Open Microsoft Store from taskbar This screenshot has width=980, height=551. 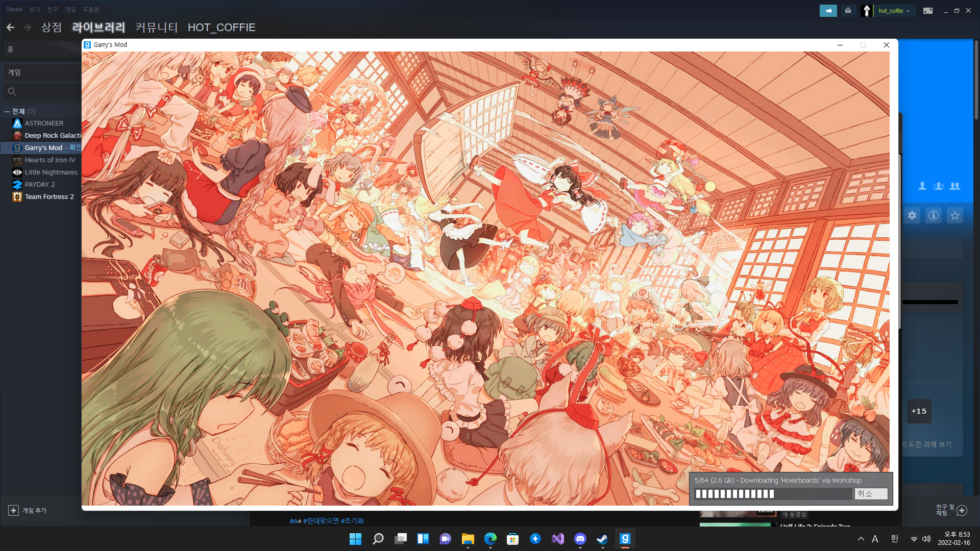coord(513,539)
